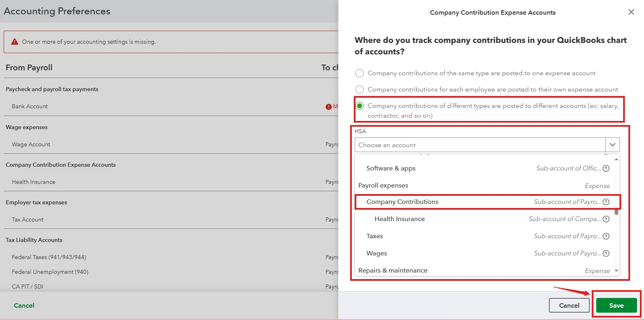Click the missing accounting settings alert message

point(89,42)
